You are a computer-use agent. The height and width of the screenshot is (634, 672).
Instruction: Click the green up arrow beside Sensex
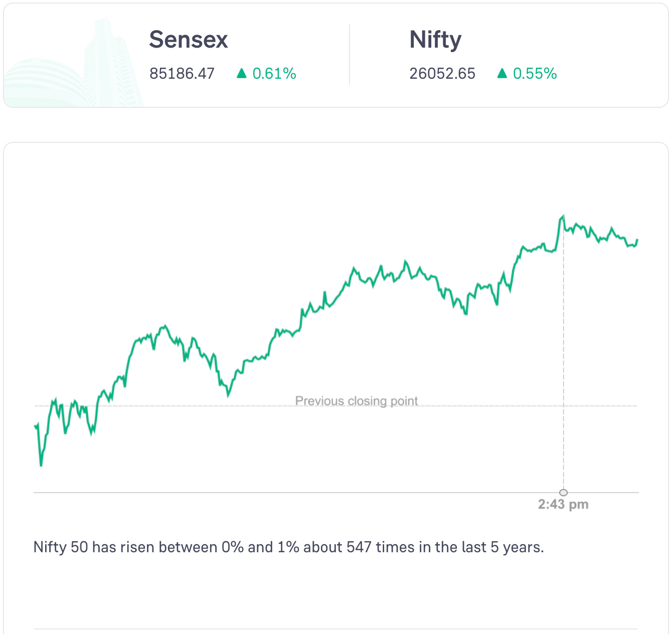(241, 74)
